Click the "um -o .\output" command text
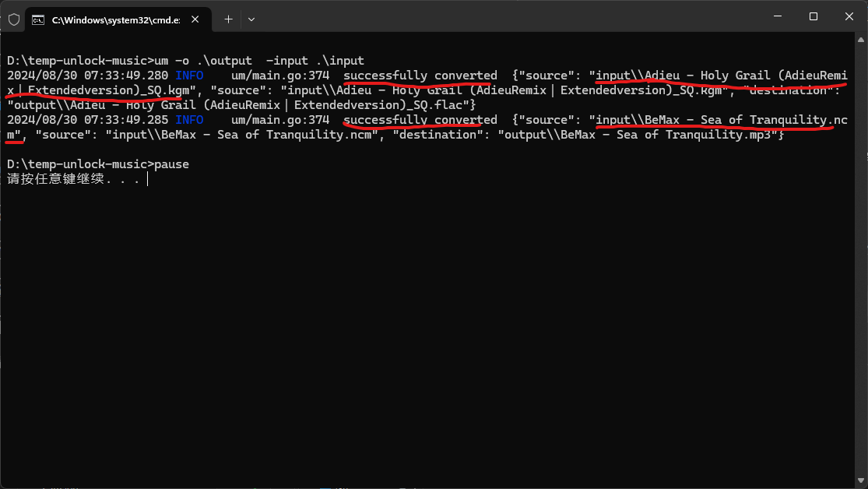The height and width of the screenshot is (489, 868). pyautogui.click(x=202, y=61)
